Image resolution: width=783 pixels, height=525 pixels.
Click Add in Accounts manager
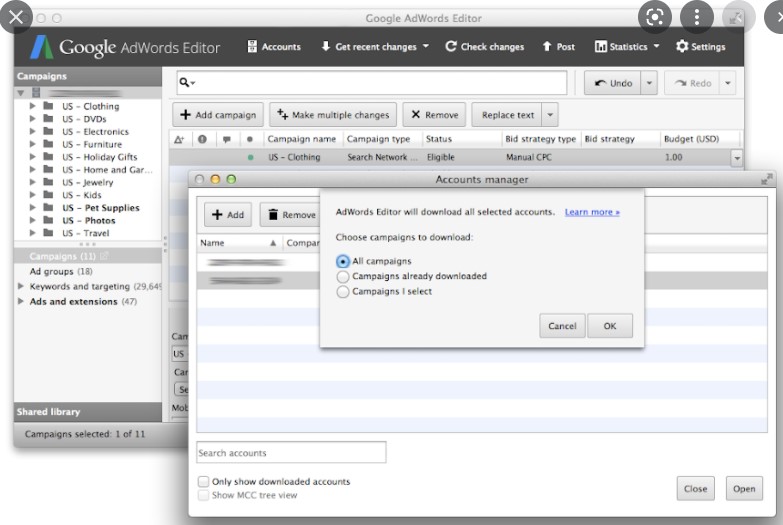point(228,215)
